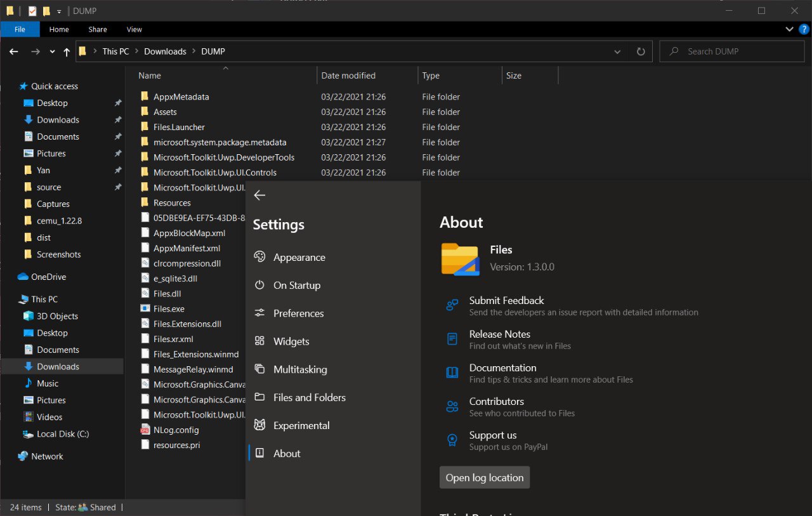Click the back arrow in Settings panel
Image resolution: width=812 pixels, height=516 pixels.
259,195
